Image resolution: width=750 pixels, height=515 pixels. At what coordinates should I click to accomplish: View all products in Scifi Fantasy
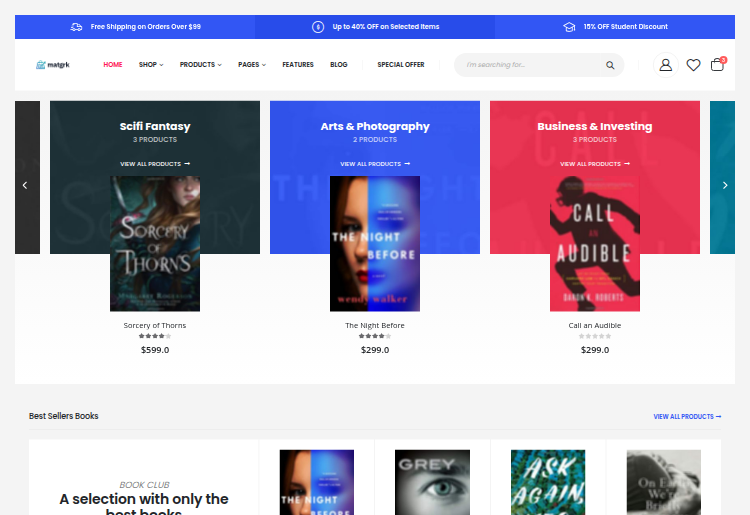[x=155, y=164]
